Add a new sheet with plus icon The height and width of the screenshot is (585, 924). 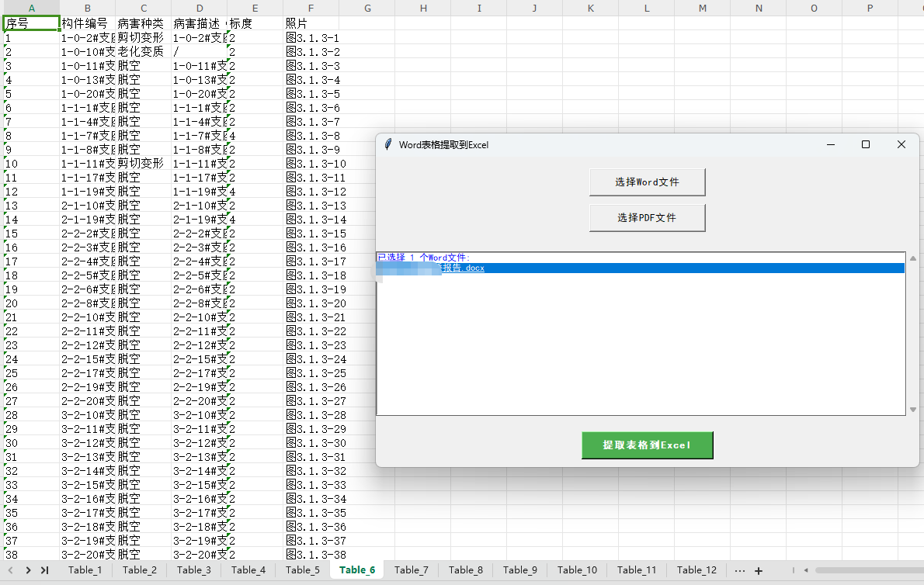point(759,570)
